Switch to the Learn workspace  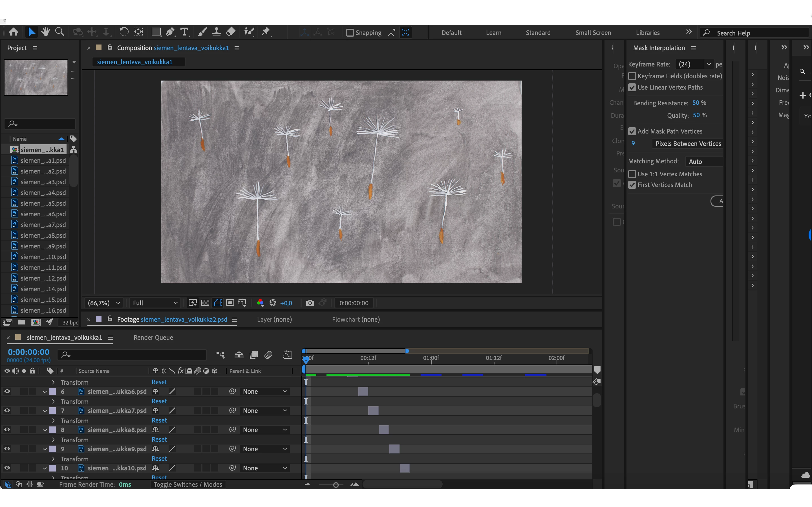(x=494, y=32)
